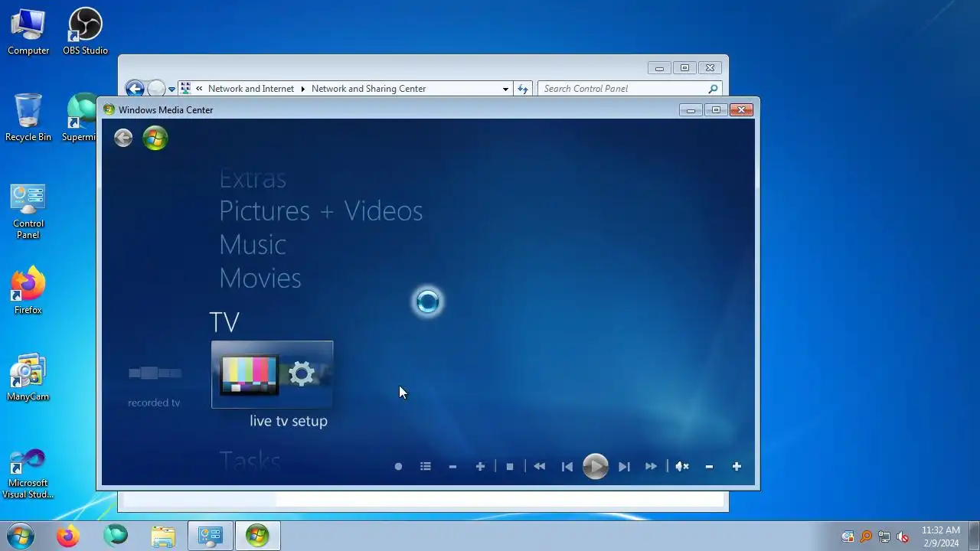Select the Firefox desktop shortcut
Viewport: 980px width, 551px height.
28,291
